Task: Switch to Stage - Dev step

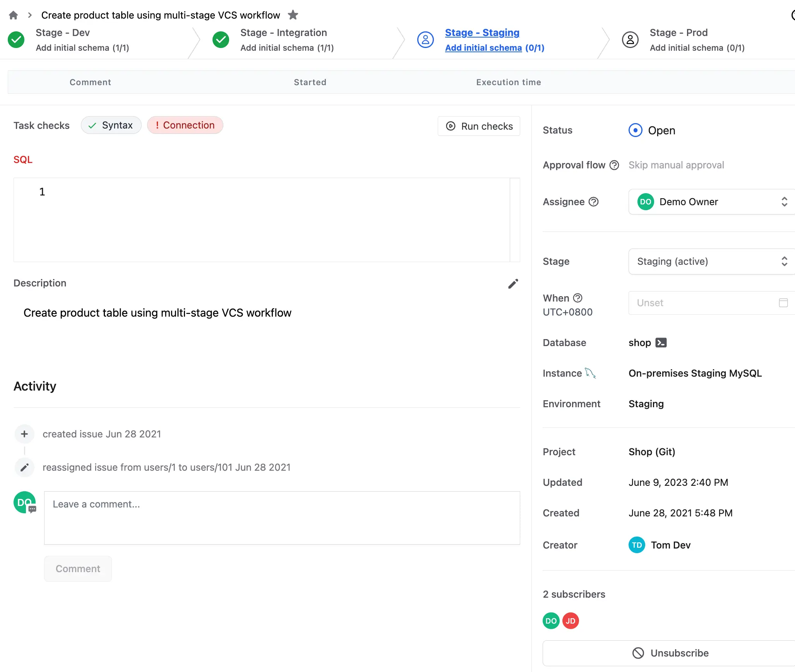Action: [63, 33]
